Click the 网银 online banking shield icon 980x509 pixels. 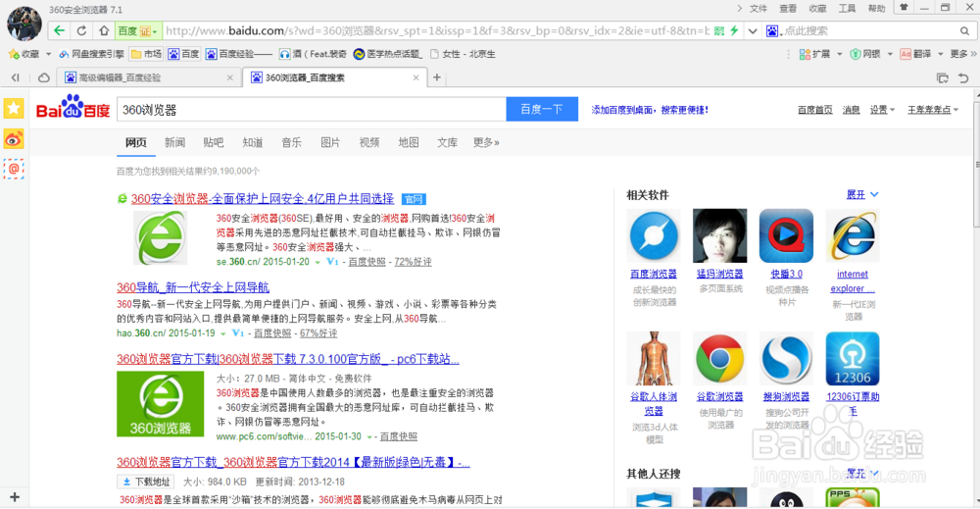tap(855, 54)
